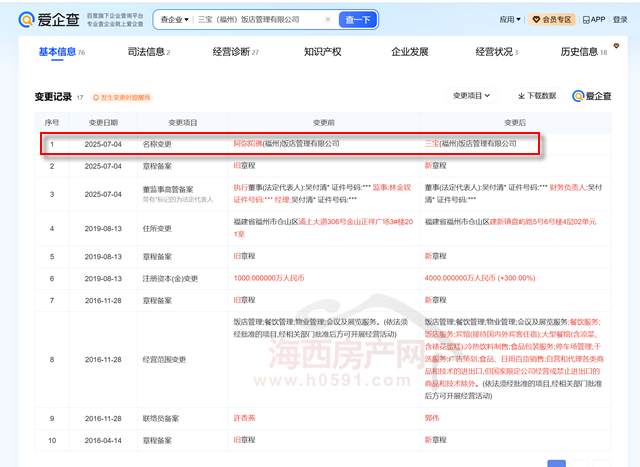Click the 爱企查 watermark logo beside download
The image size is (640, 467).
(x=592, y=96)
